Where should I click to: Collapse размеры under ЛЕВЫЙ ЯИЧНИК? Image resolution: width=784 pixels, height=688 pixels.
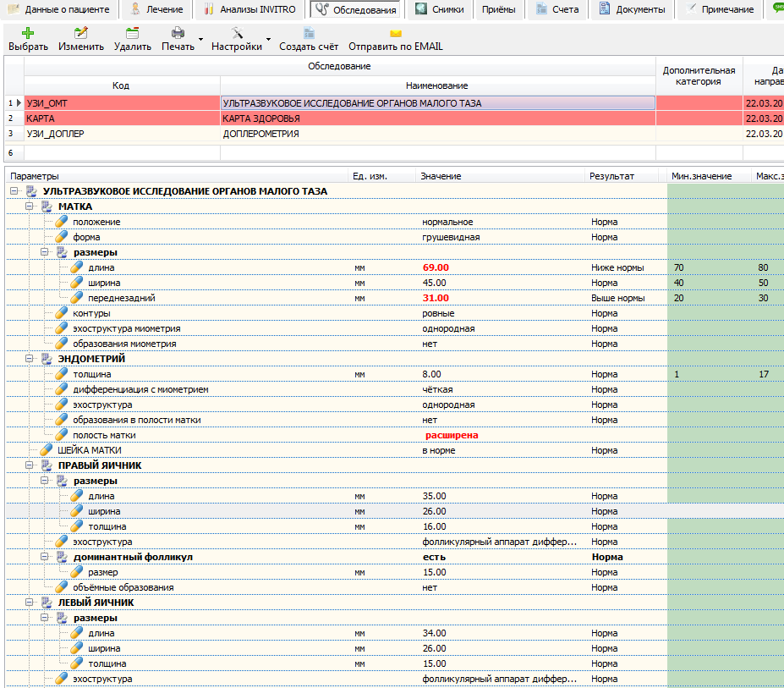pyautogui.click(x=45, y=618)
